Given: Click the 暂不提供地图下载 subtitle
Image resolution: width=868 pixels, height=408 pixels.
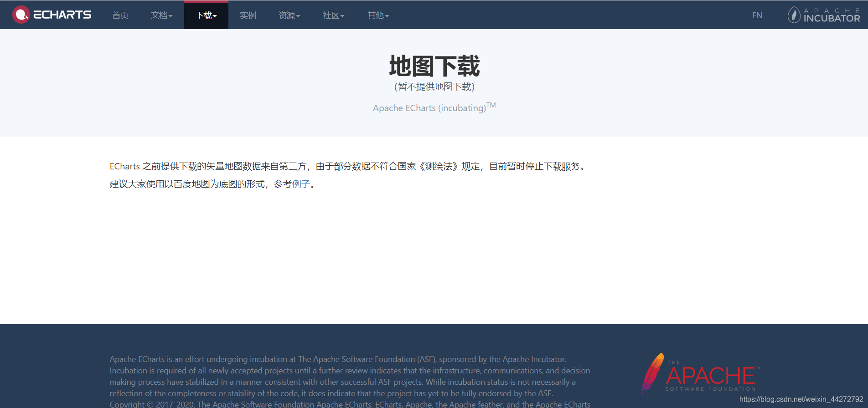Looking at the screenshot, I should [434, 87].
